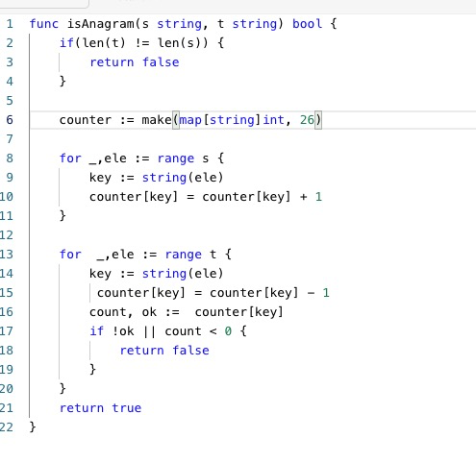
Task: Click line number 1 in gutter
Action: click(x=10, y=24)
